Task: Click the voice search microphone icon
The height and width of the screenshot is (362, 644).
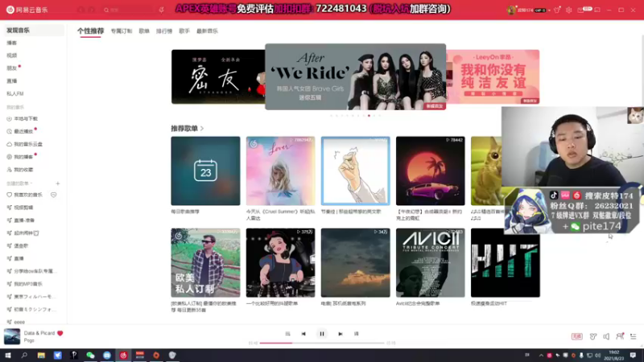Action: pos(162,10)
